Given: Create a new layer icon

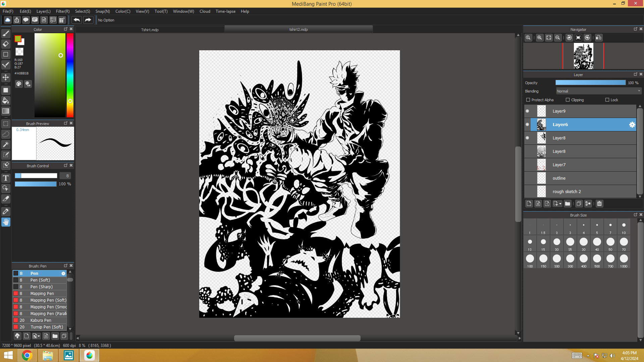Looking at the screenshot, I should 529,203.
